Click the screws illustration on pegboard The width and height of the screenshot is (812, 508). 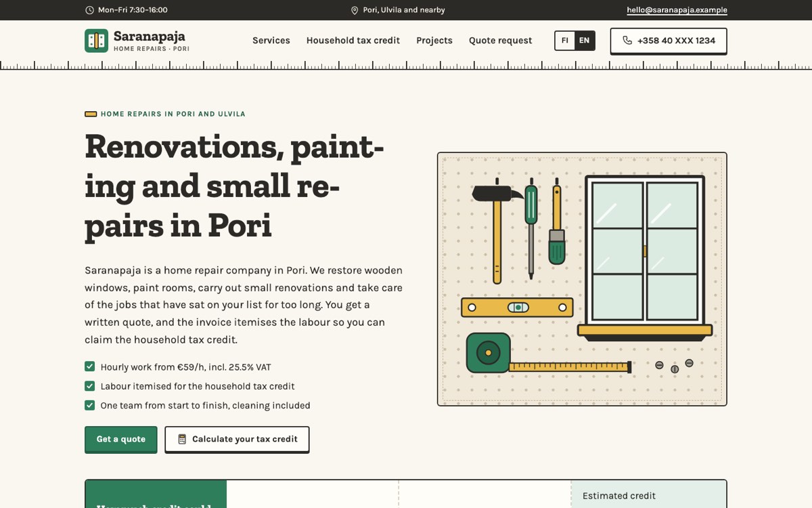pyautogui.click(x=675, y=366)
